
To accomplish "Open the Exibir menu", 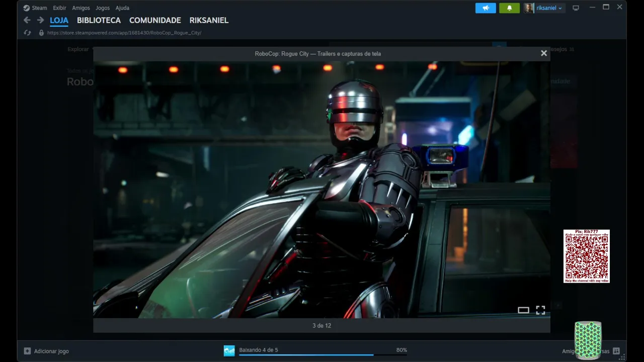I will click(59, 8).
